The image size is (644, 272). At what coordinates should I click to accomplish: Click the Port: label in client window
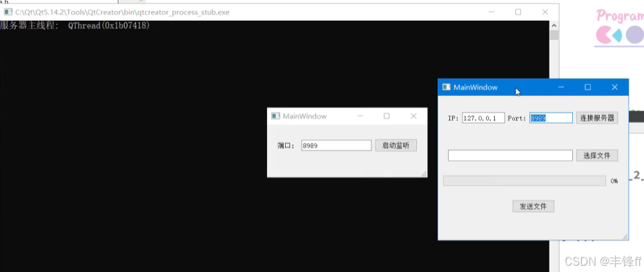pyautogui.click(x=517, y=118)
